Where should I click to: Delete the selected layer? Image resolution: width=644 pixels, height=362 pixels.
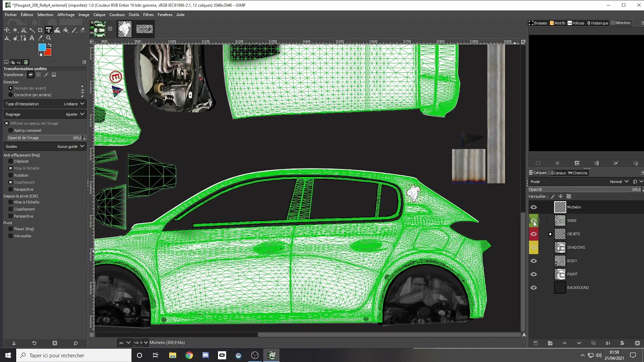click(x=637, y=343)
